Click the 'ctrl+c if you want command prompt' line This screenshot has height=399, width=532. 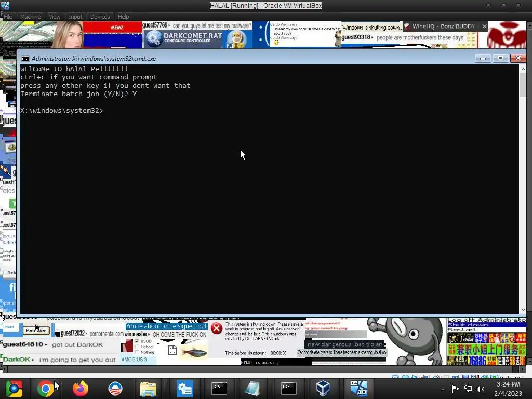point(88,77)
